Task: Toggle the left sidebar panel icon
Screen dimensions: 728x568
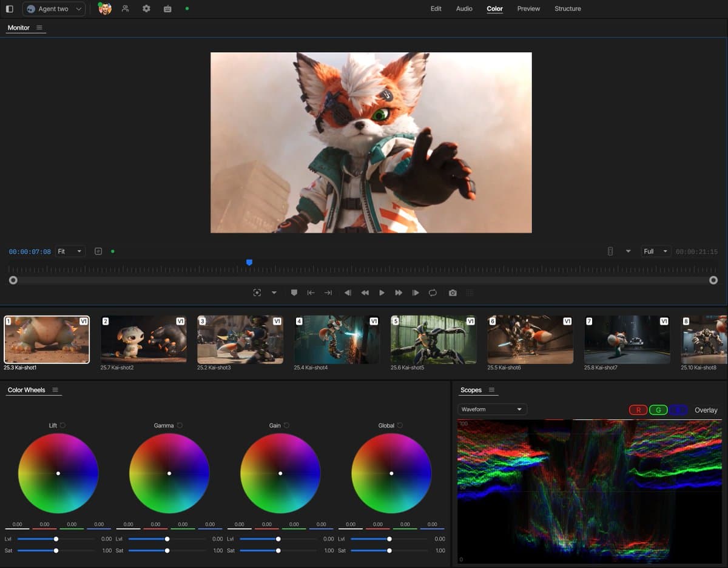Action: tap(9, 9)
